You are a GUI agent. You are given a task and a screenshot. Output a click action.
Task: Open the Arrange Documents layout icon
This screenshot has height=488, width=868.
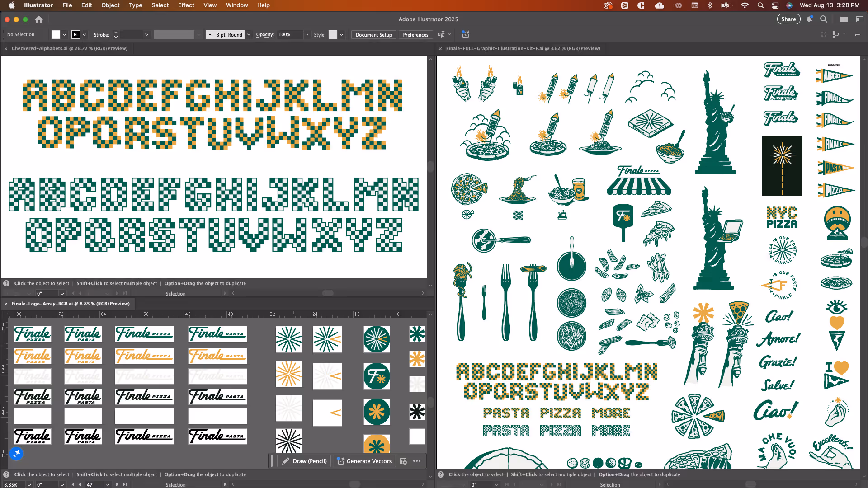pos(844,19)
